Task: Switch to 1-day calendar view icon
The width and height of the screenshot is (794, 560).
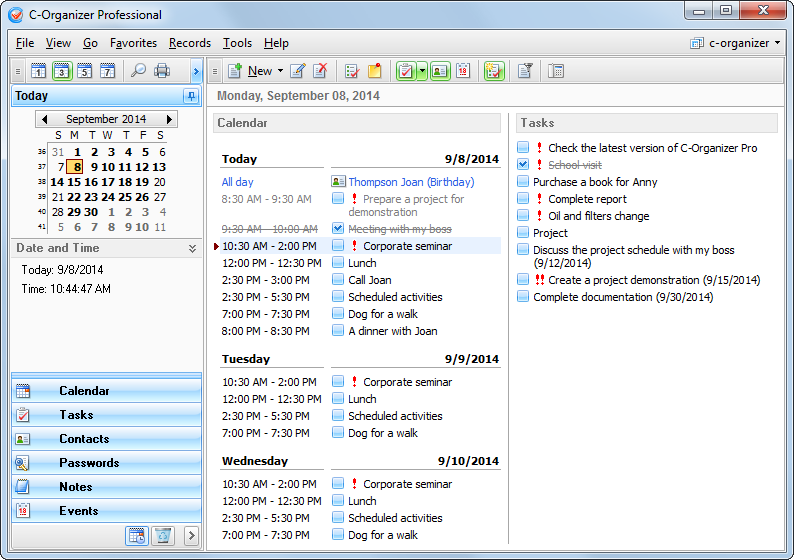Action: (x=38, y=71)
